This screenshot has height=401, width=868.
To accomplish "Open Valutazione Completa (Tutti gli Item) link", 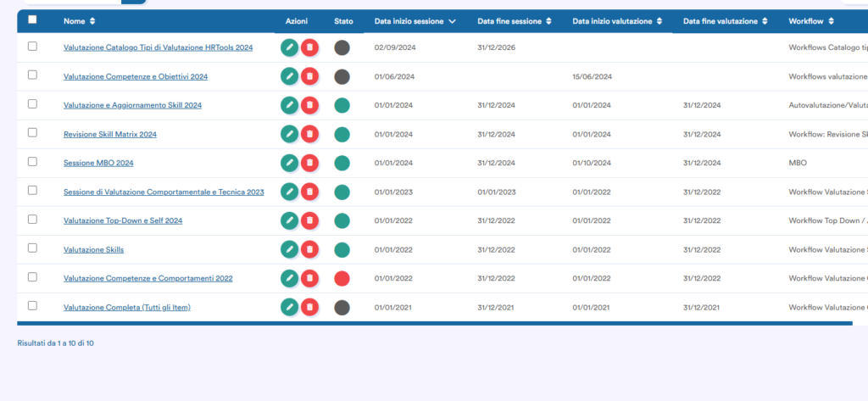I will pos(127,308).
